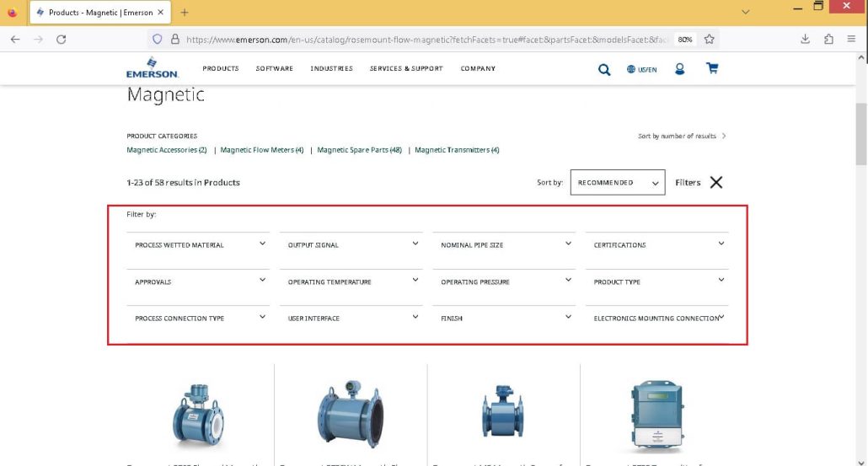Expand the Output Signal filter

(351, 244)
